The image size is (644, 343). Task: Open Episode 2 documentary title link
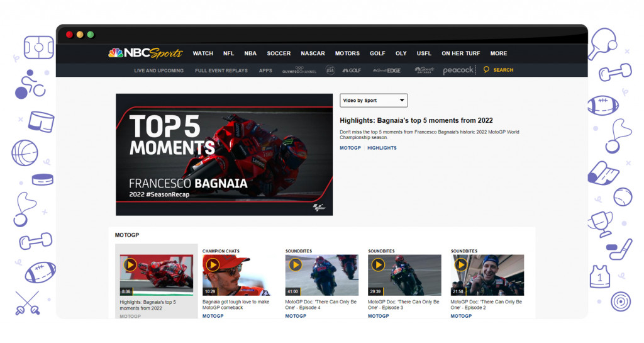coord(486,305)
